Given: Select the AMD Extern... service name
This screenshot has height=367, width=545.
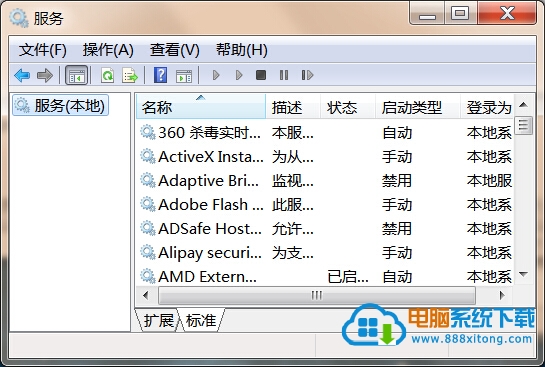Looking at the screenshot, I should 207,277.
